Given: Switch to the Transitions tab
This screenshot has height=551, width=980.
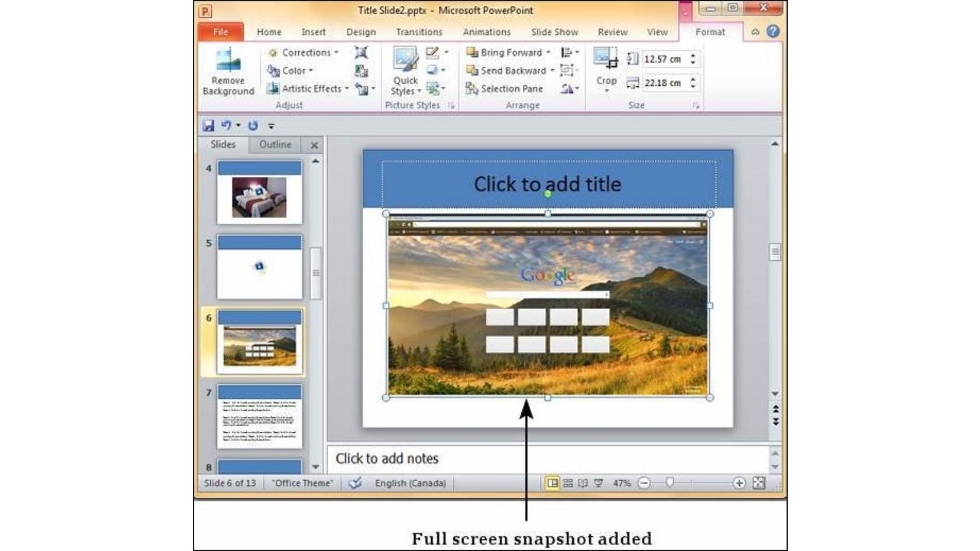Looking at the screenshot, I should click(x=419, y=32).
